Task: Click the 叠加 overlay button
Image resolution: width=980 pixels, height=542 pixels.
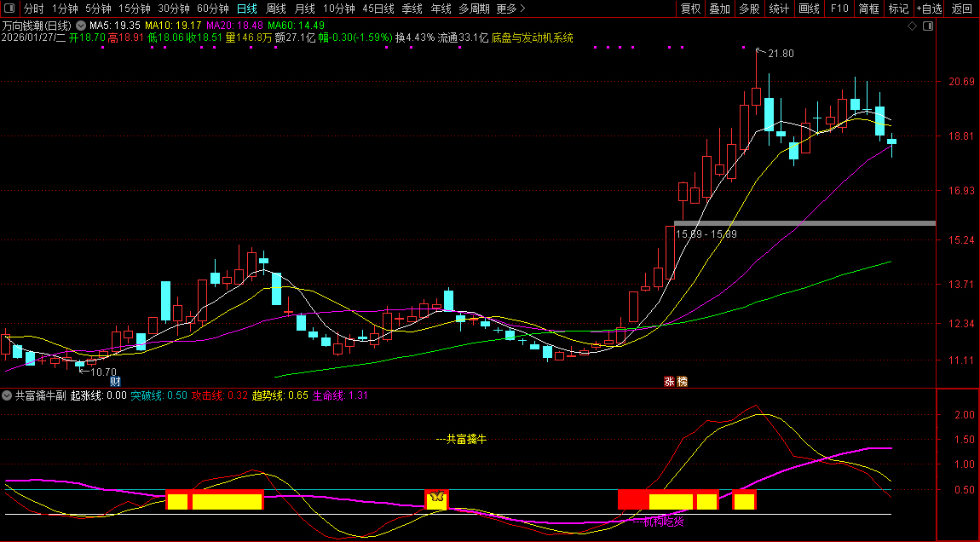Action: (720, 9)
